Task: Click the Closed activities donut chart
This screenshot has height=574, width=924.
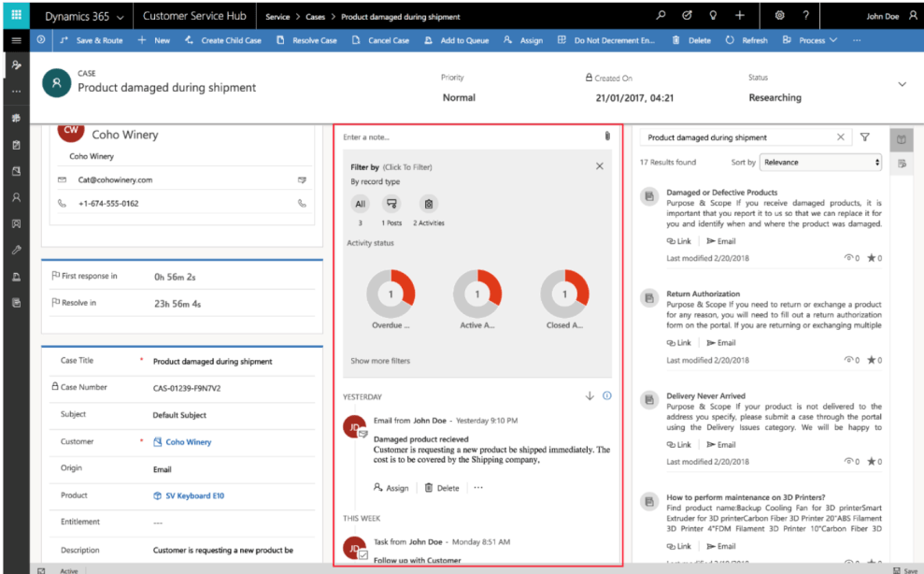Action: tap(564, 294)
